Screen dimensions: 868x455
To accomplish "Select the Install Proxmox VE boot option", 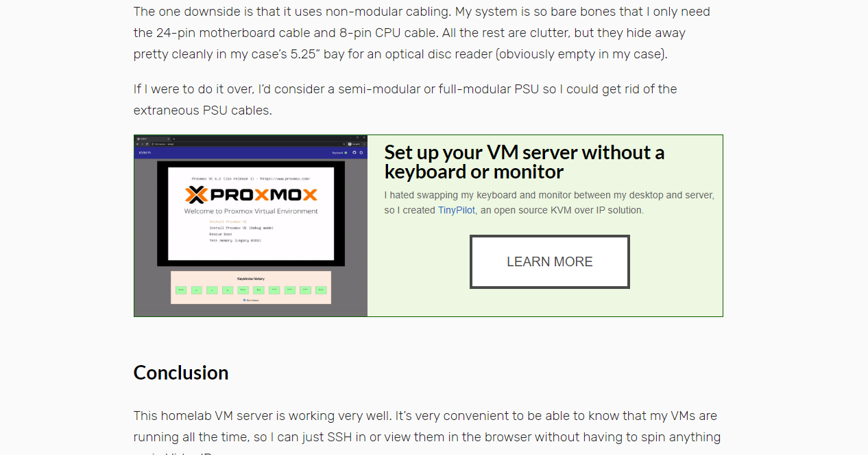I will [x=228, y=222].
